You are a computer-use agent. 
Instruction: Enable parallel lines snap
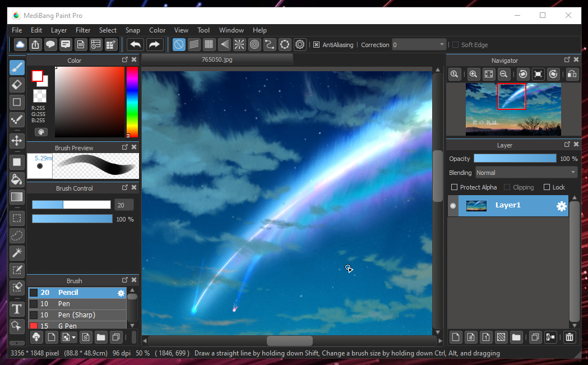194,45
